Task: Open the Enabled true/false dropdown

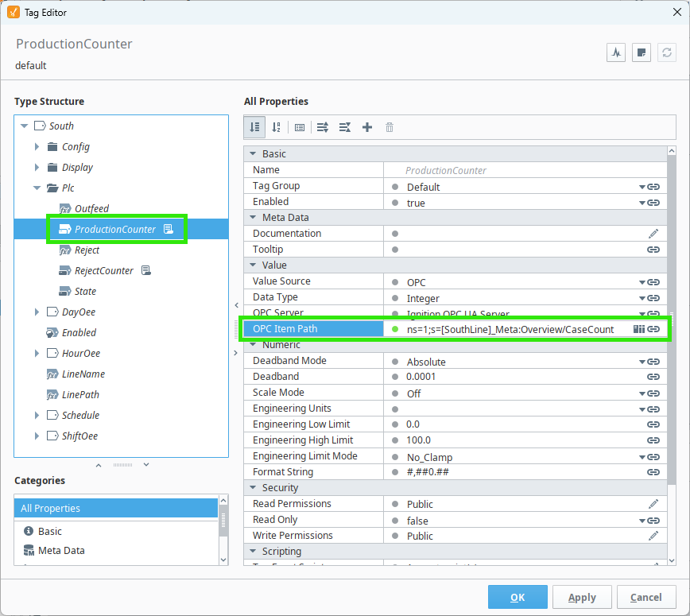Action: click(642, 203)
